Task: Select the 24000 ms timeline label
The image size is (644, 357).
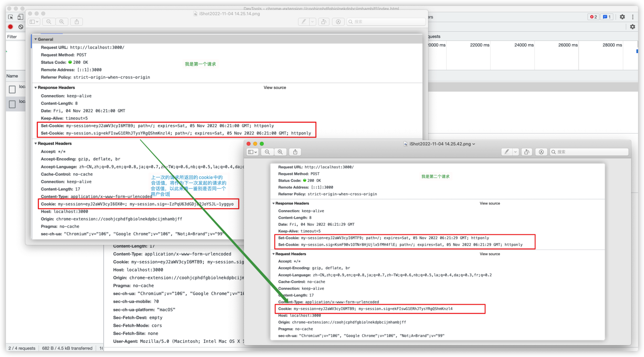Action: tap(524, 45)
